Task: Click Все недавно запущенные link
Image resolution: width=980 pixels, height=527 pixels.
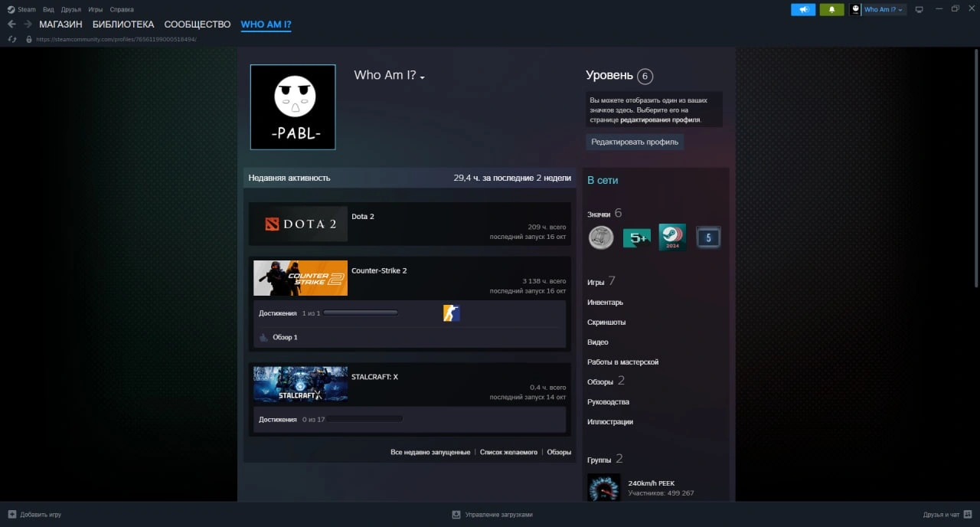Action: click(x=430, y=452)
